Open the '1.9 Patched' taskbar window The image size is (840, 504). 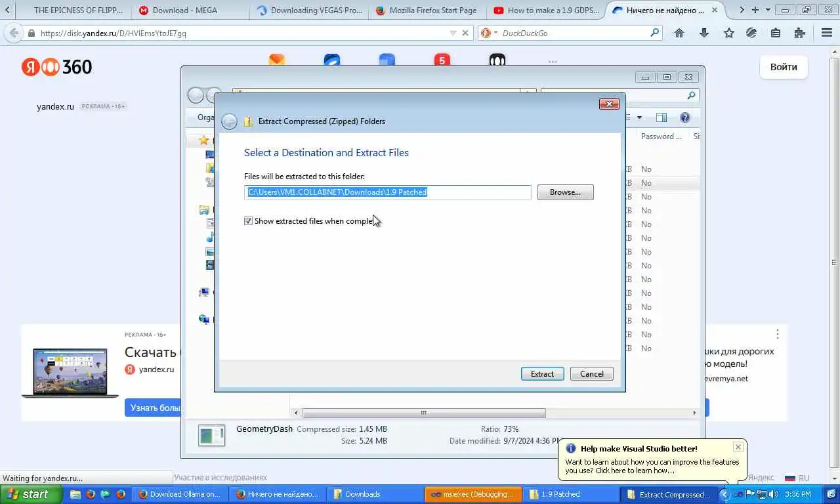click(x=571, y=494)
